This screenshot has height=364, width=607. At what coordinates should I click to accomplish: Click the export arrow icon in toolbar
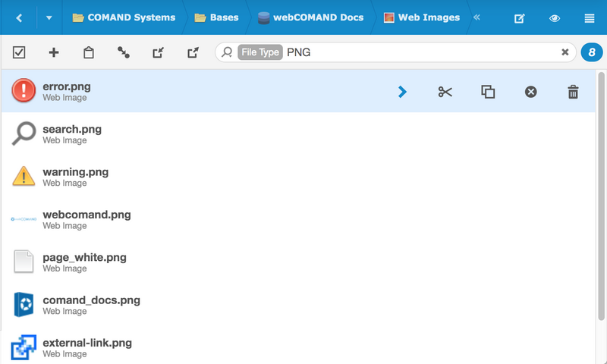coord(193,52)
